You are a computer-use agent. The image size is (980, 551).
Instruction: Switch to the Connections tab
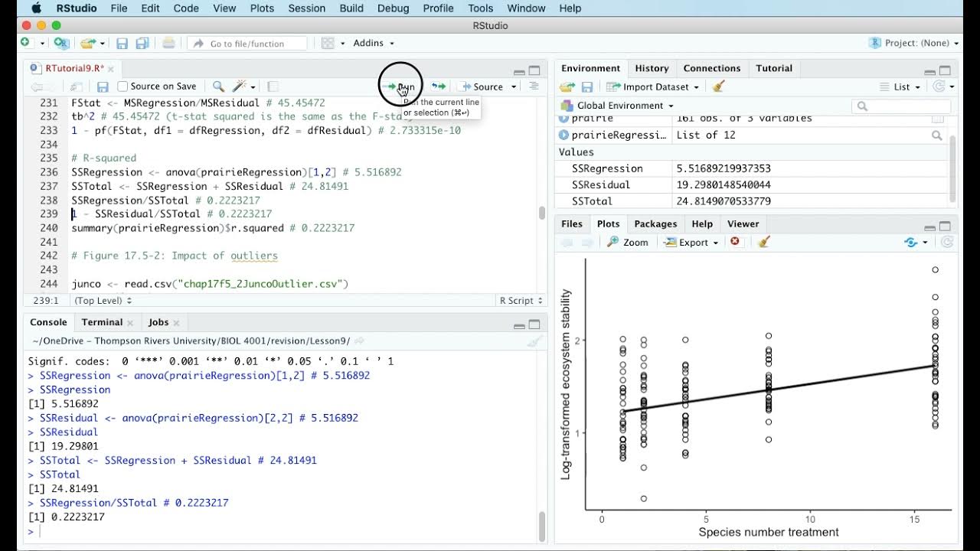[x=712, y=68]
